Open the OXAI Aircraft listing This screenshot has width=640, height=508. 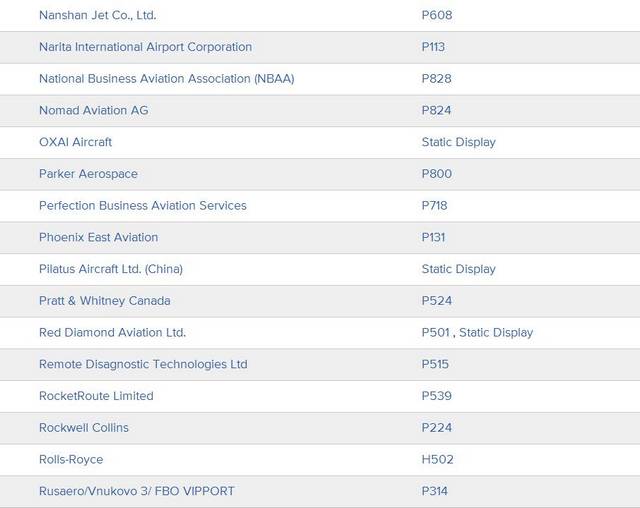point(75,142)
